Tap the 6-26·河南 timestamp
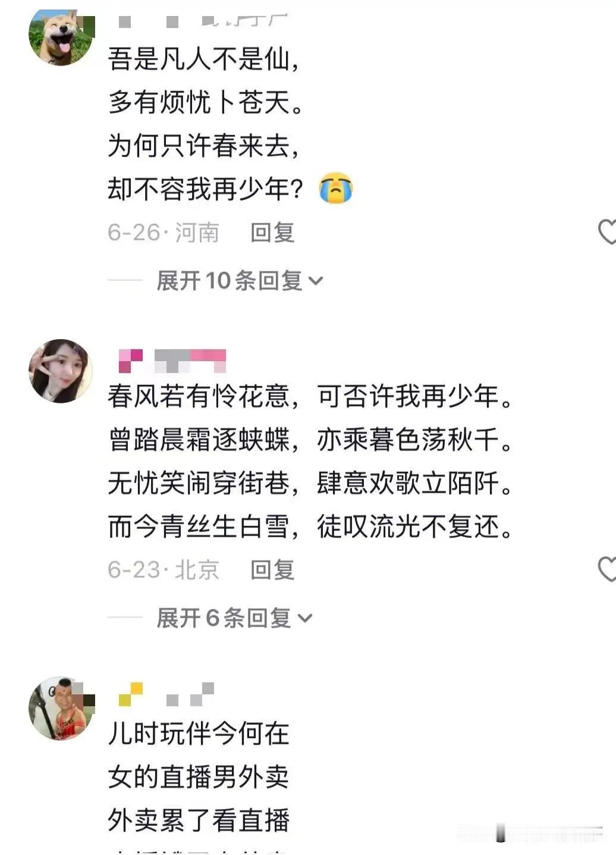 (x=164, y=232)
